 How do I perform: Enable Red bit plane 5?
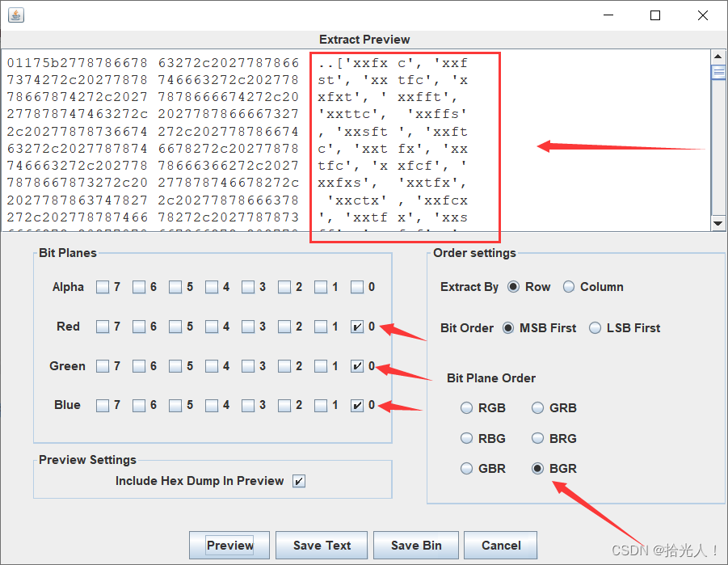click(x=175, y=327)
